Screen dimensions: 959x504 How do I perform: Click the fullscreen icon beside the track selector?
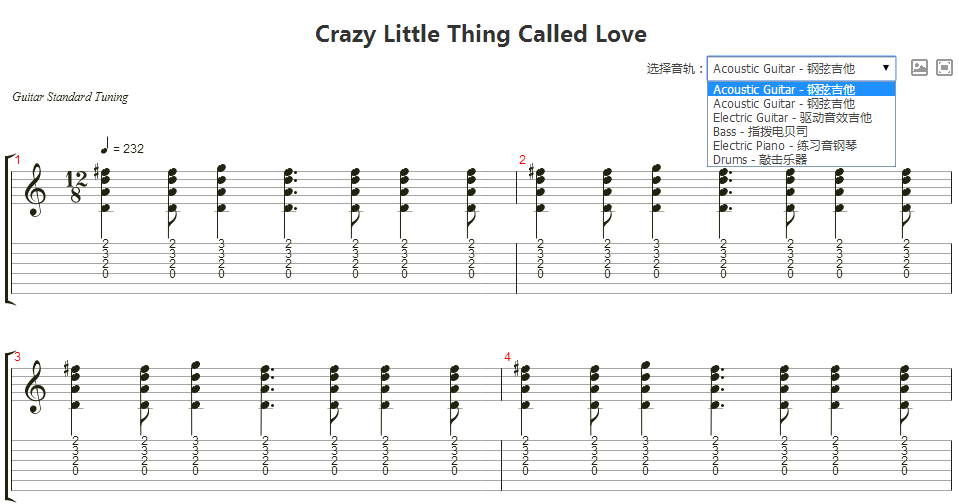coord(944,68)
